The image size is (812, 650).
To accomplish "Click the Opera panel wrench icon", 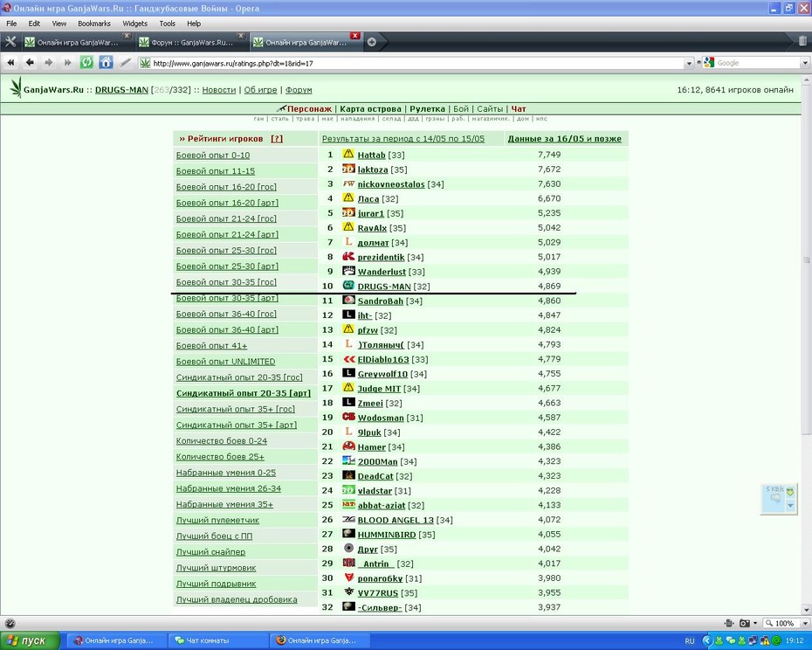I will click(x=10, y=42).
